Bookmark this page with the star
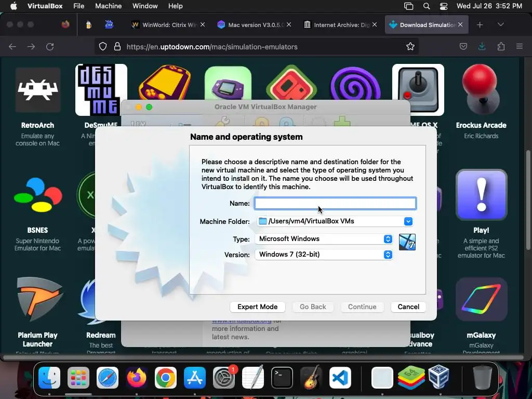 click(410, 46)
